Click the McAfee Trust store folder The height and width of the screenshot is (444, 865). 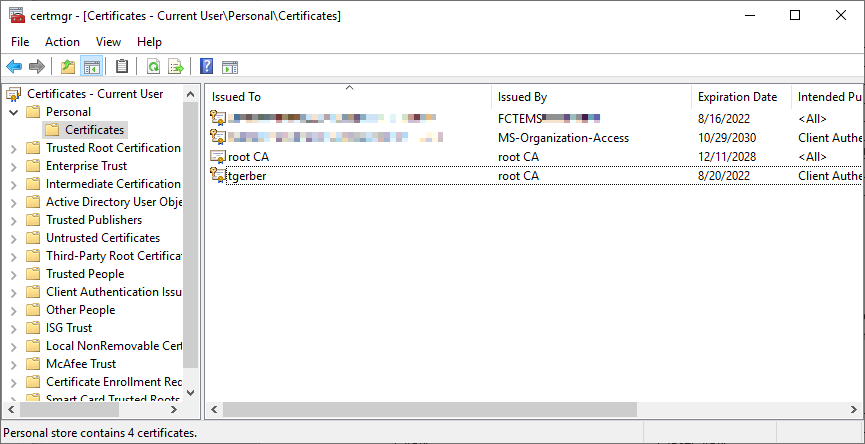[x=80, y=364]
